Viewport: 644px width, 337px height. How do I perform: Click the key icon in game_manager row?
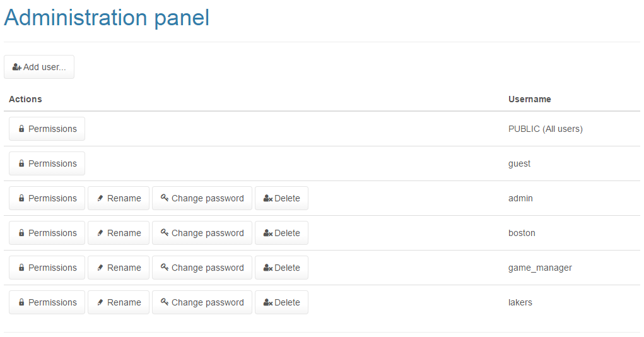[165, 267]
